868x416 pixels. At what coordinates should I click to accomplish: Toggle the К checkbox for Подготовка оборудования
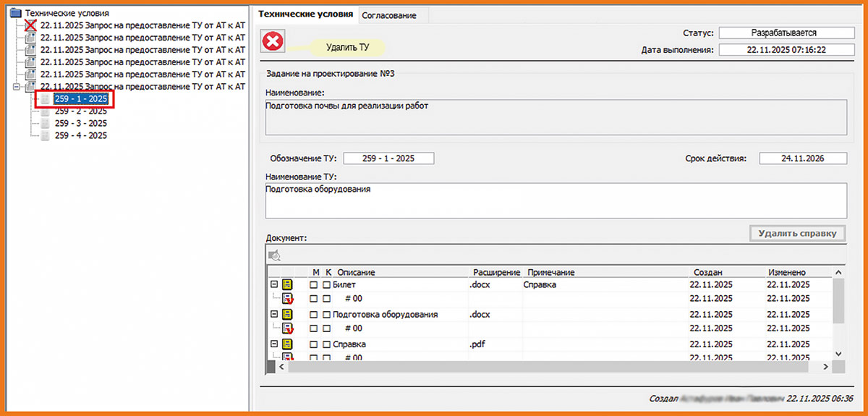point(327,315)
